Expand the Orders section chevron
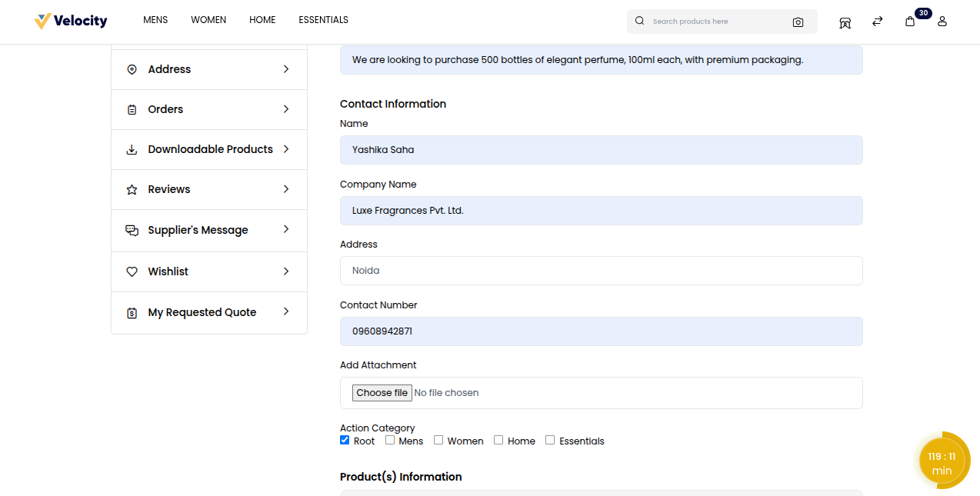Screen dimensions: 980x496 click(286, 109)
